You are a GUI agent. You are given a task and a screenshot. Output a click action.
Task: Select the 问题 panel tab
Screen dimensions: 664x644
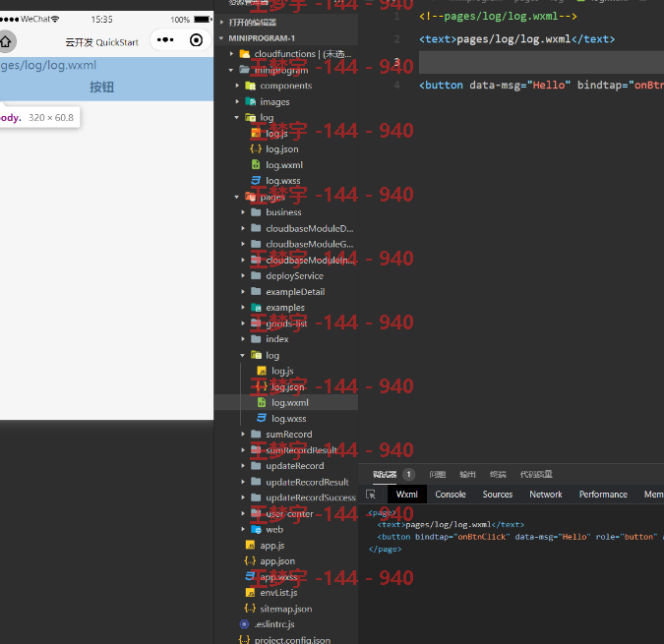coord(438,474)
